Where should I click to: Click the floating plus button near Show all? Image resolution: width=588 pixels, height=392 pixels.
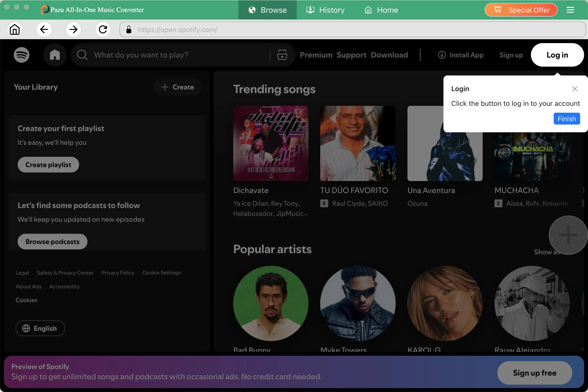tap(567, 235)
